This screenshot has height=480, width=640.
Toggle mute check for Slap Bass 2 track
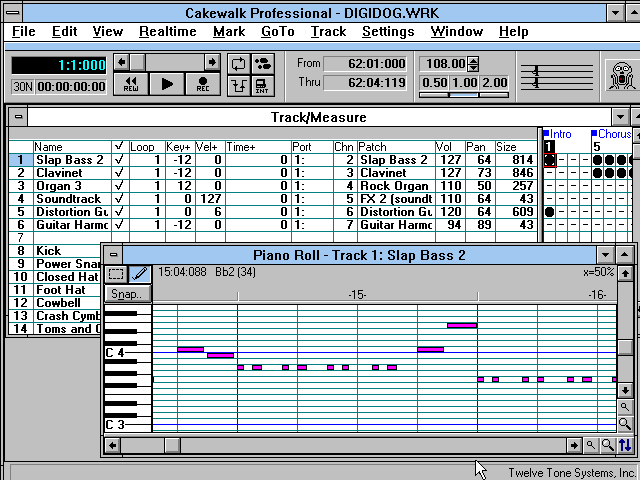click(120, 160)
